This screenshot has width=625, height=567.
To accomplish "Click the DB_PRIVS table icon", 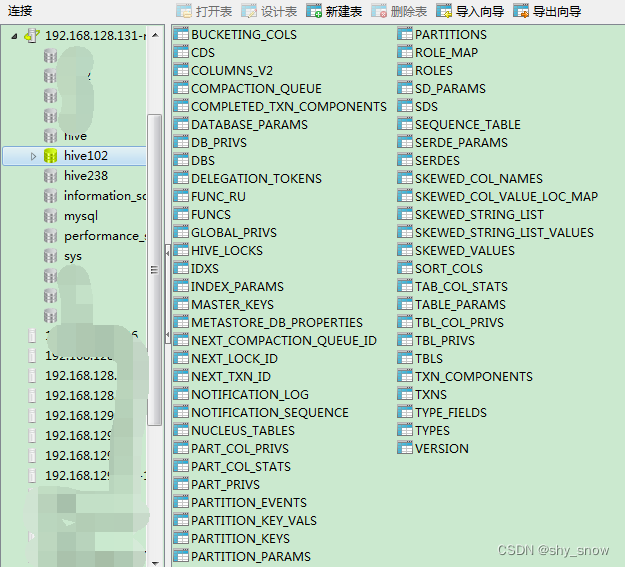I will pos(181,142).
